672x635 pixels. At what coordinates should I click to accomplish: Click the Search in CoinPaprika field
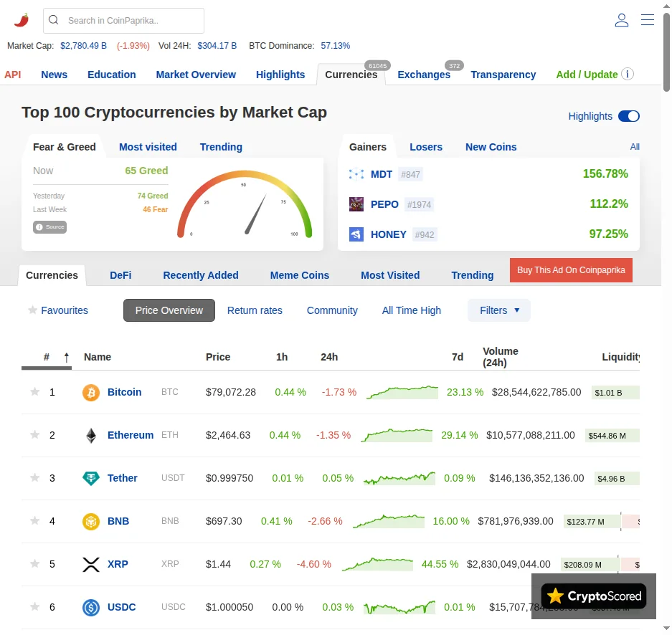coord(123,21)
